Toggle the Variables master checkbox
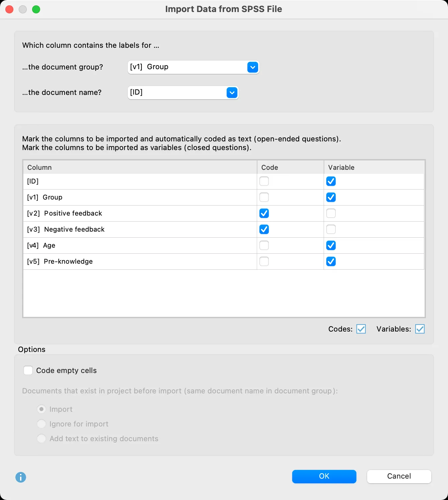The image size is (448, 500). click(x=420, y=329)
